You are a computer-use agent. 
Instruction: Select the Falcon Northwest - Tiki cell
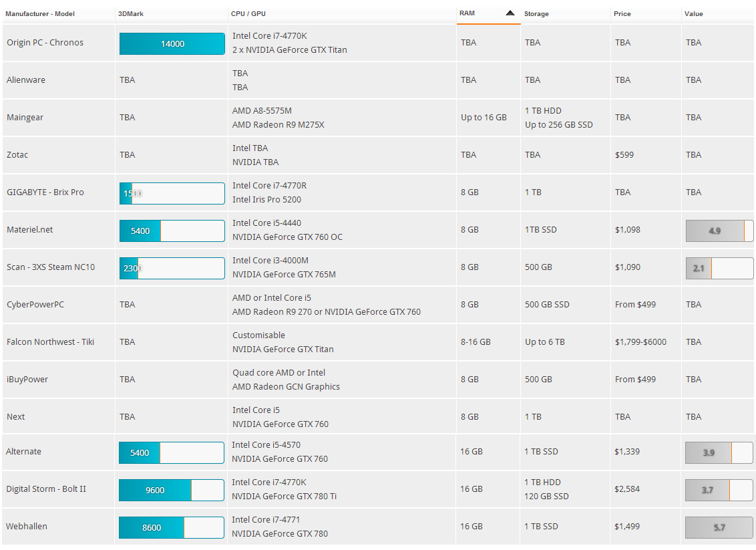pyautogui.click(x=50, y=342)
